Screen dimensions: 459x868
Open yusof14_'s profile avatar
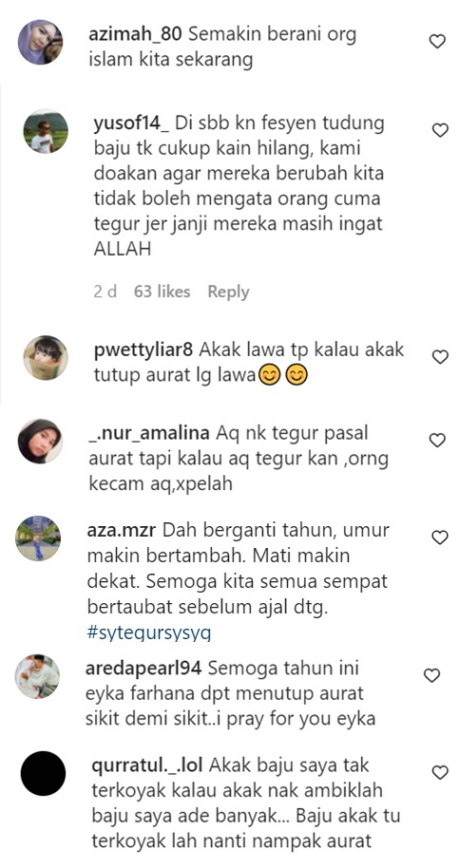(x=46, y=131)
